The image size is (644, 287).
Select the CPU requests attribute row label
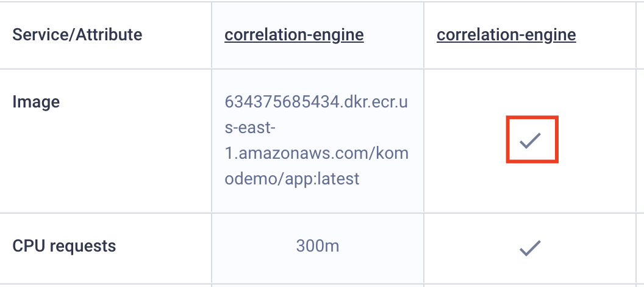click(x=64, y=246)
